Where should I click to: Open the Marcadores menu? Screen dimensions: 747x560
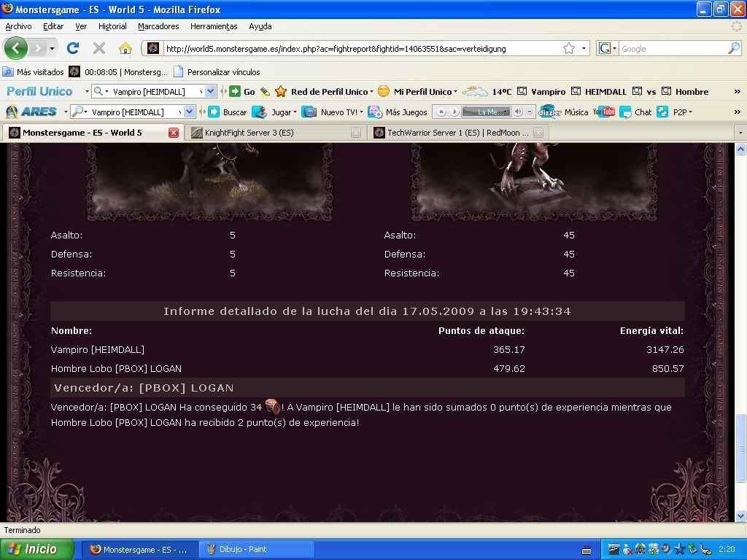(x=158, y=26)
